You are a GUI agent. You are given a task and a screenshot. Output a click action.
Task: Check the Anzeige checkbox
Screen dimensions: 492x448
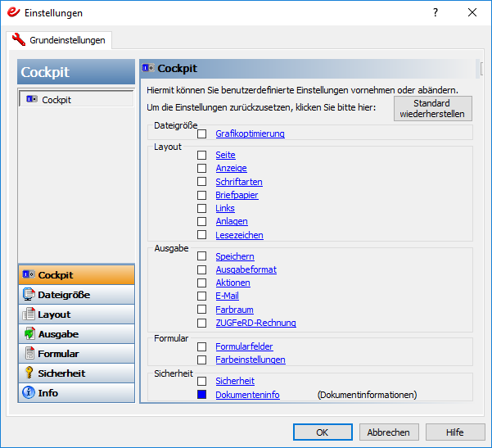tap(201, 168)
